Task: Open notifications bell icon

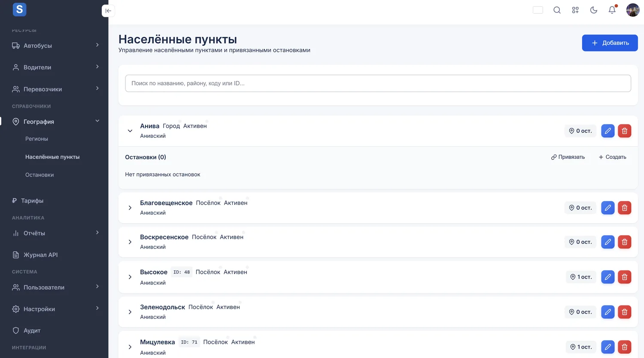Action: [612, 10]
